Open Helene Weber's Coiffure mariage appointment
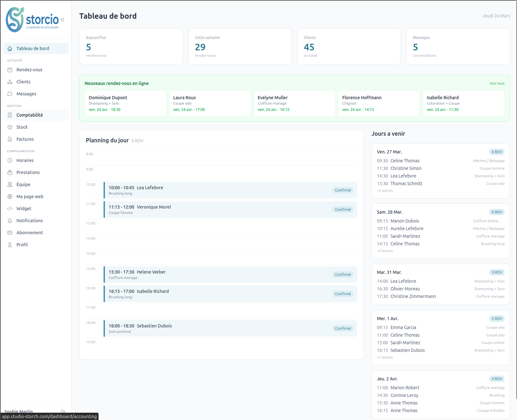This screenshot has width=517, height=420. pyautogui.click(x=230, y=275)
